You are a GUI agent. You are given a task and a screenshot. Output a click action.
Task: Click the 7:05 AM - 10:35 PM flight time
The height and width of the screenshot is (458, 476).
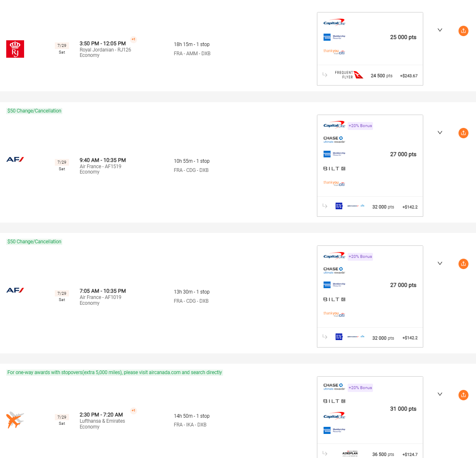[x=103, y=291]
